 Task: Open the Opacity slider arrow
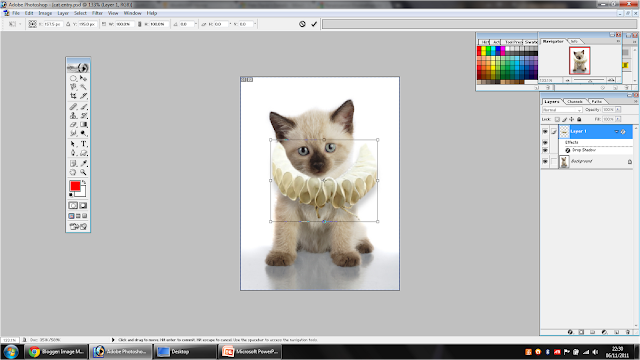pyautogui.click(x=618, y=110)
